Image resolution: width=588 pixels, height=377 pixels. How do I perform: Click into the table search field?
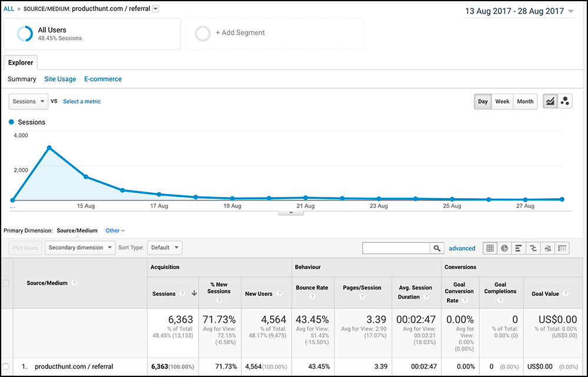click(396, 248)
